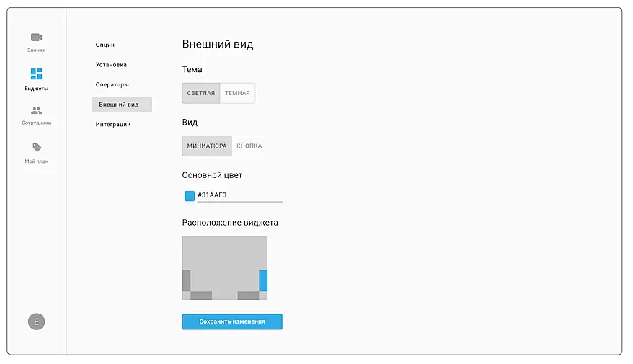This screenshot has height=364, width=633.
Task: Select the bottom-right widget position block
Action: click(248, 296)
